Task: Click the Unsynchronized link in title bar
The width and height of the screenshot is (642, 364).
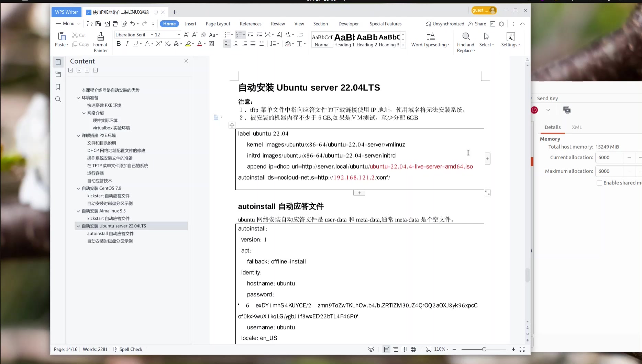Action: point(444,24)
